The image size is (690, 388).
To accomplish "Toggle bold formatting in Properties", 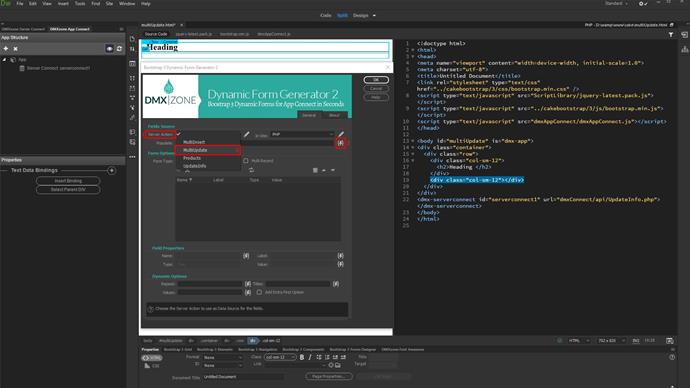I will (x=302, y=357).
